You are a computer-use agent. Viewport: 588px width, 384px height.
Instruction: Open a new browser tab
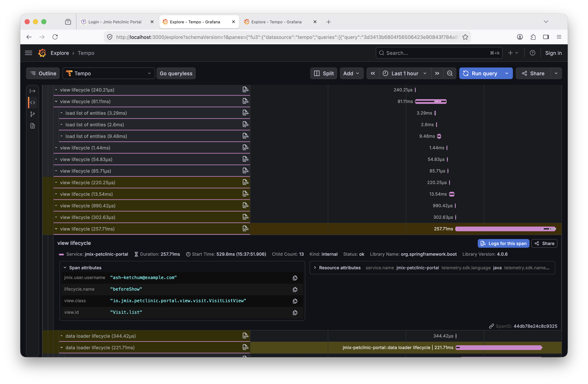coord(328,22)
